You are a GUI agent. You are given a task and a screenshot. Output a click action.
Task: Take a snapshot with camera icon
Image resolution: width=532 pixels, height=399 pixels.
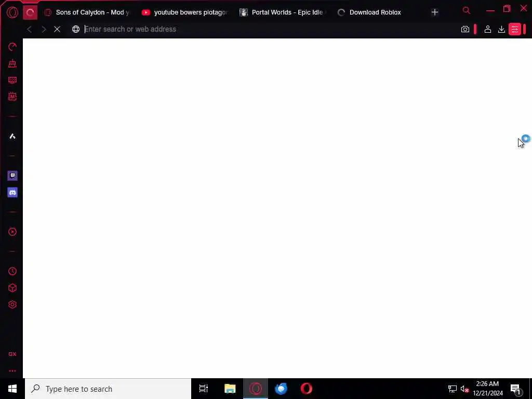tap(465, 29)
